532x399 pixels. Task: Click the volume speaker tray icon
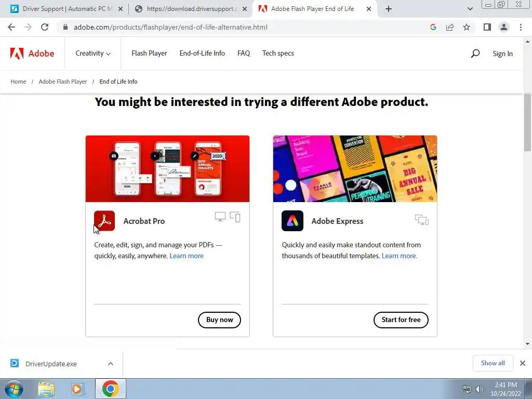[x=479, y=389]
